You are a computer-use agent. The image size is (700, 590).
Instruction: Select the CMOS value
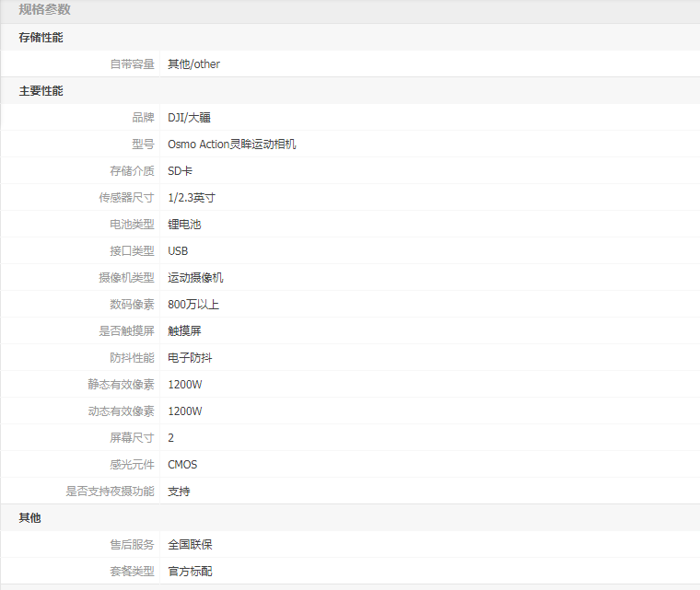182,465
